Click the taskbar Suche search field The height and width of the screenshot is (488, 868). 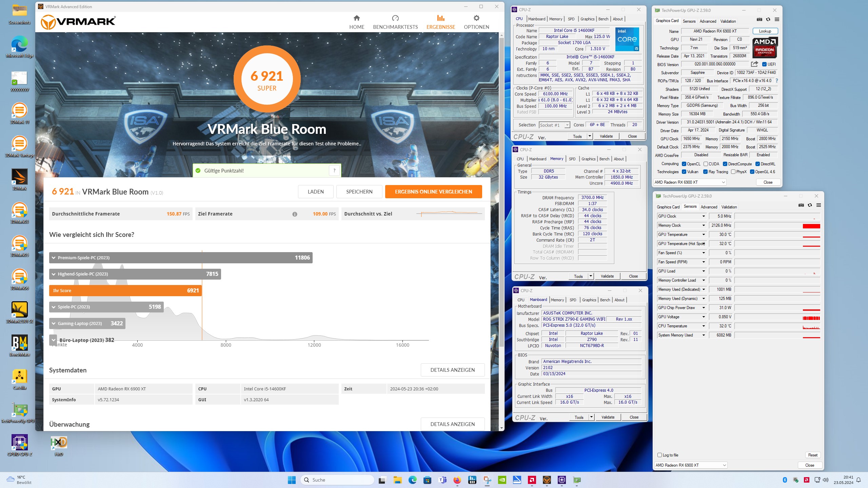tap(337, 480)
